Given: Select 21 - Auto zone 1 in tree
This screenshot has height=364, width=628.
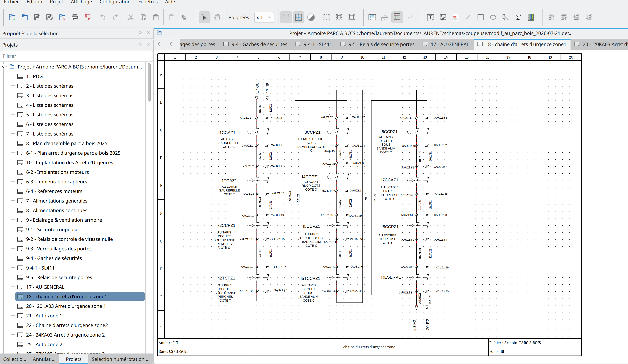Looking at the screenshot, I should click(x=44, y=316).
